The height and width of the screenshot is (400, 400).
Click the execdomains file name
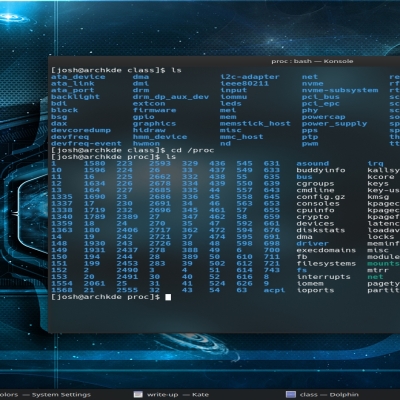tap(326, 250)
